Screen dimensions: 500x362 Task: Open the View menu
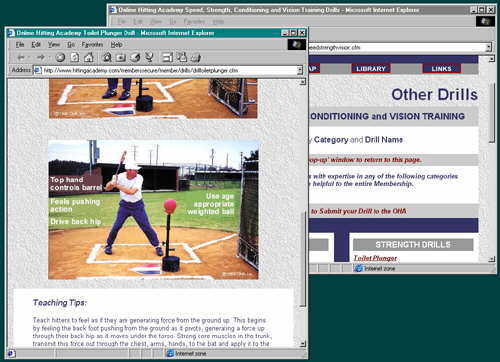coord(54,44)
